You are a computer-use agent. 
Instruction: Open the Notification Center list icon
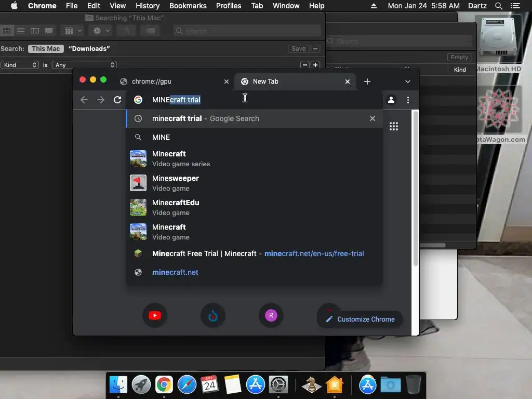point(515,6)
